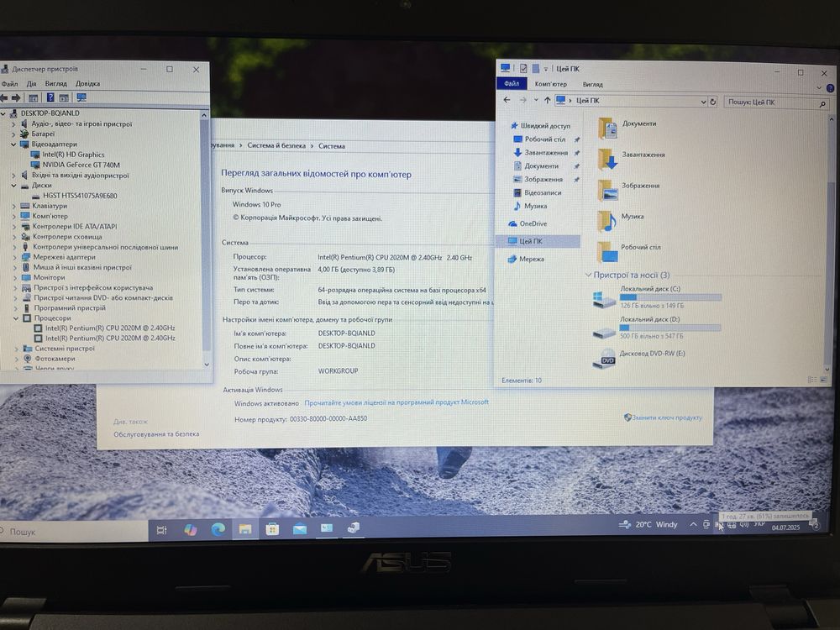
Task: Open OneDrive in Explorer sidebar
Action: 528,223
